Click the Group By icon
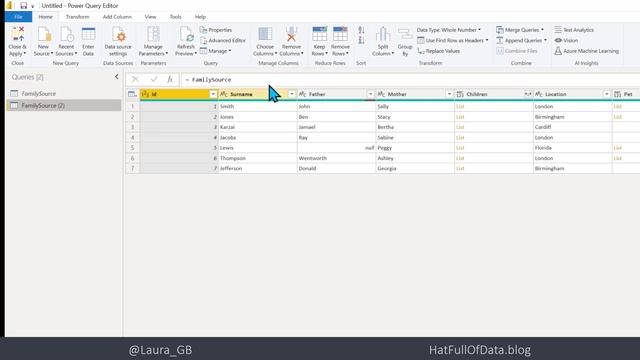This screenshot has height=360, width=640. coord(405,34)
